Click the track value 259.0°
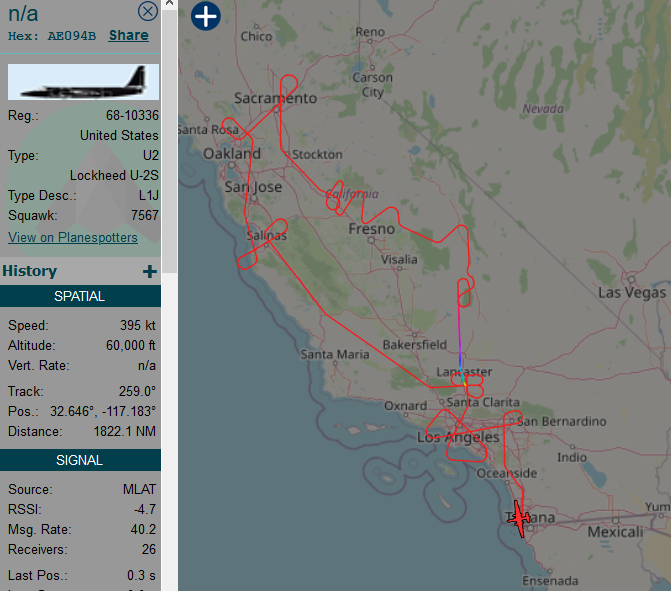The height and width of the screenshot is (591, 671). point(137,392)
